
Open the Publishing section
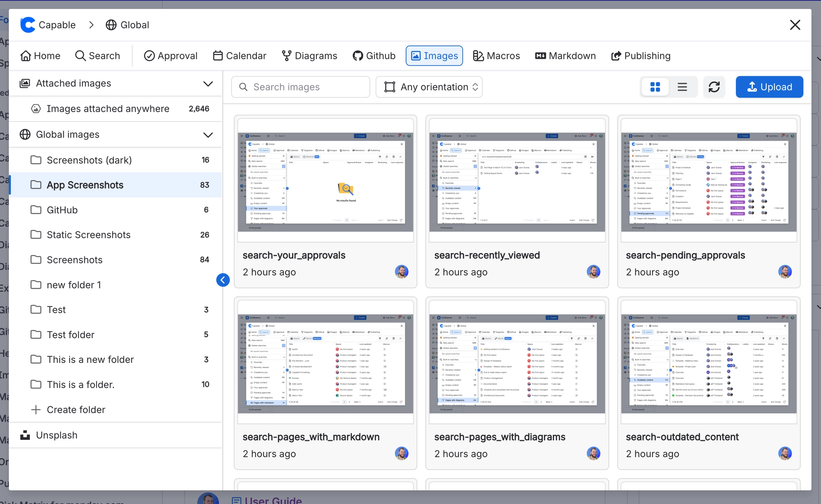[x=641, y=56]
